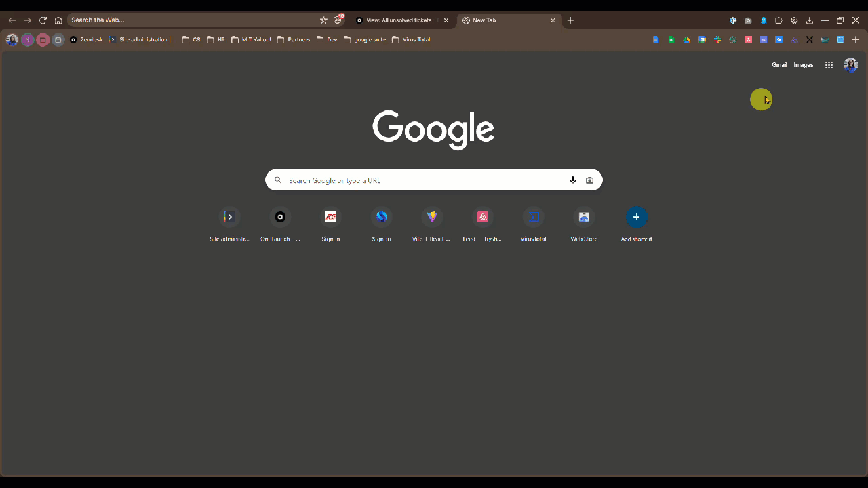Viewport: 868px width, 488px height.
Task: Expand the CS bookmarks folder
Action: click(x=192, y=39)
